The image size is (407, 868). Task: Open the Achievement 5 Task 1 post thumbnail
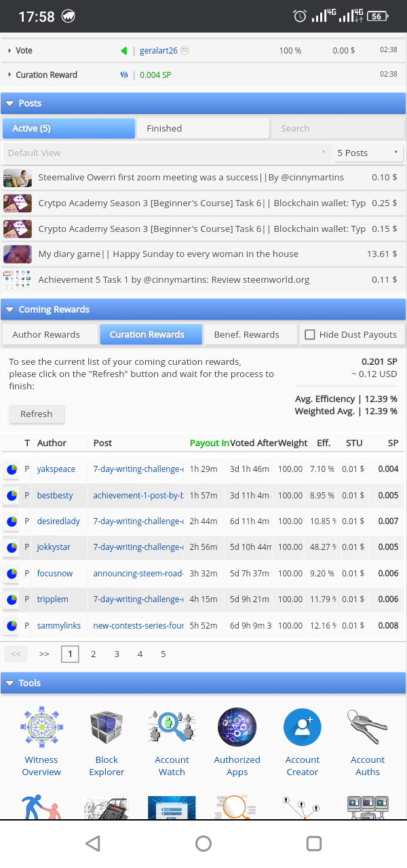pyautogui.click(x=18, y=279)
